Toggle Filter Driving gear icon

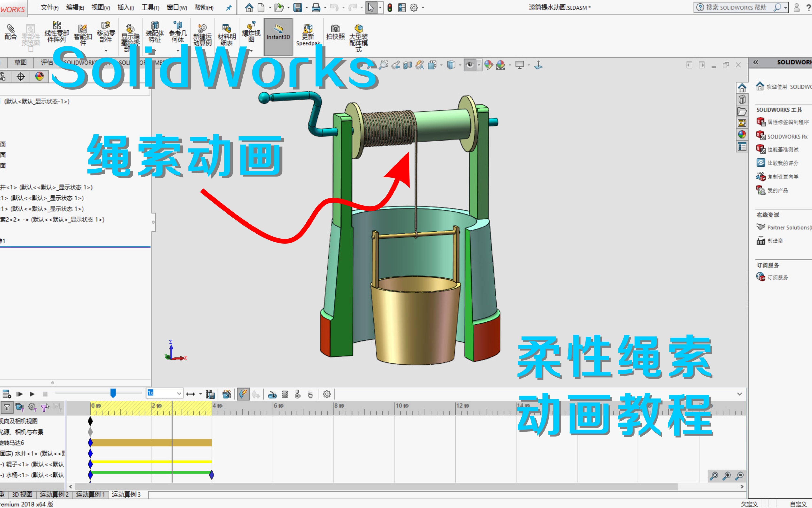click(x=32, y=407)
